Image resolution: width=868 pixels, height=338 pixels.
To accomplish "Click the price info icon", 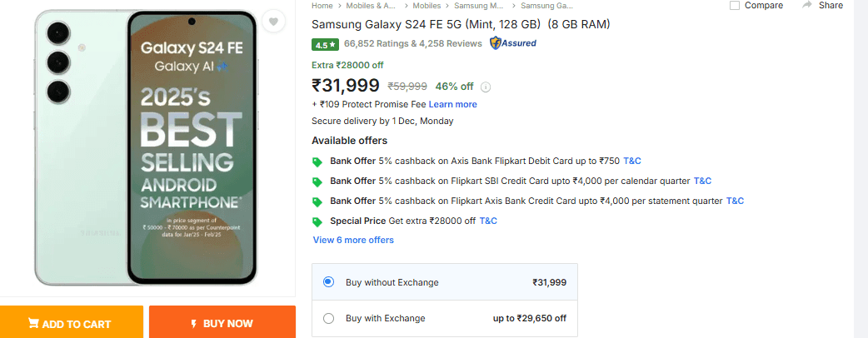I will point(486,87).
